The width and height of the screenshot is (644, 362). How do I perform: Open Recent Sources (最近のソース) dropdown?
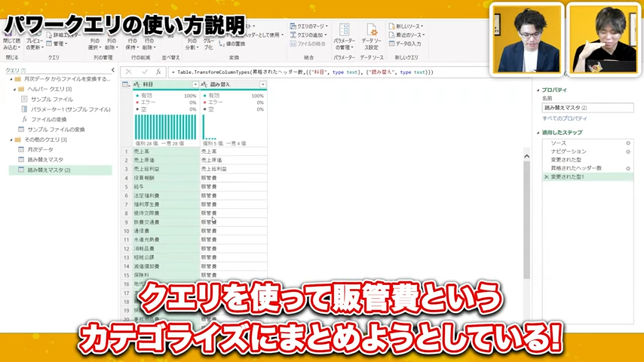coord(406,35)
